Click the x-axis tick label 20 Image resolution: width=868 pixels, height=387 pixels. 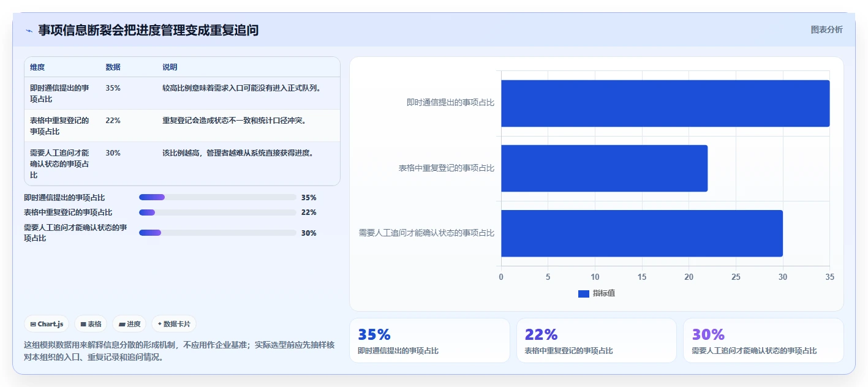pos(689,277)
